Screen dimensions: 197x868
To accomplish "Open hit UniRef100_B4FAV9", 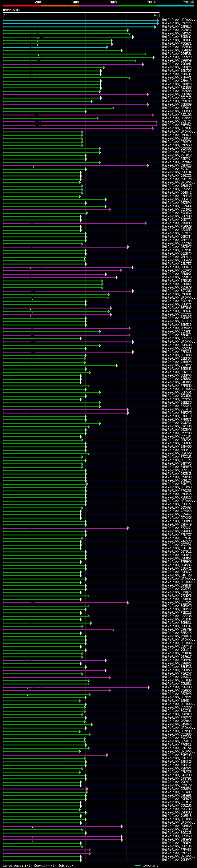I will (x=176, y=839).
